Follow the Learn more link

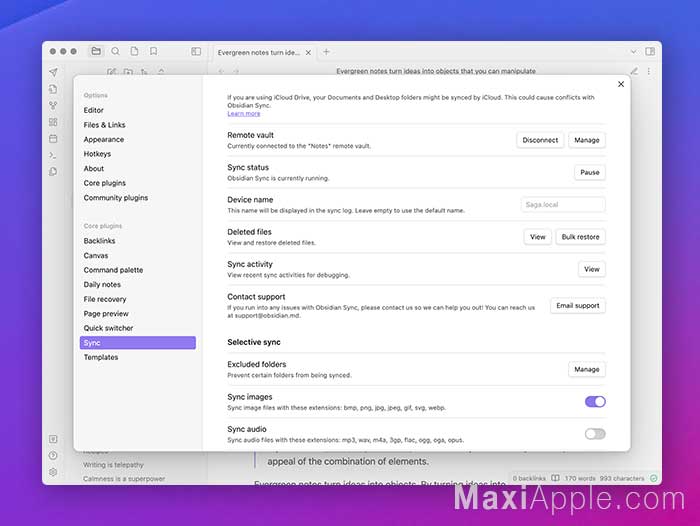pos(243,113)
